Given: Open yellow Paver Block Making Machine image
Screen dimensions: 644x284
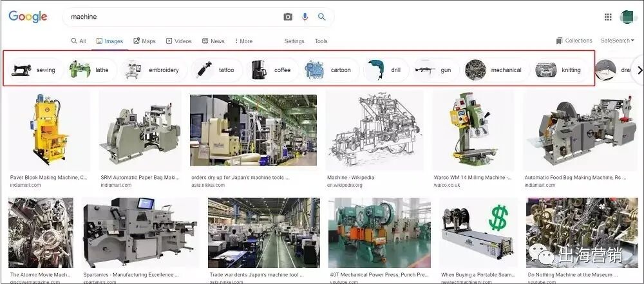Looking at the screenshot, I should tap(50, 130).
